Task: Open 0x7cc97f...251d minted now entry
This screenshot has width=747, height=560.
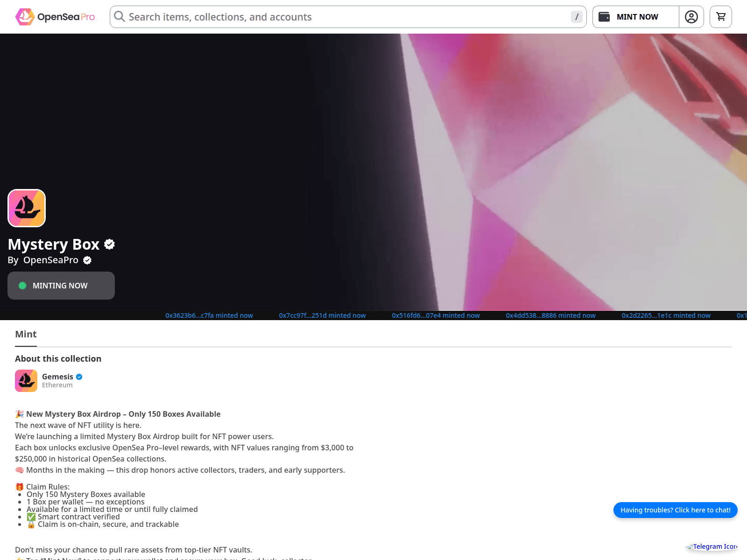Action: pyautogui.click(x=322, y=315)
